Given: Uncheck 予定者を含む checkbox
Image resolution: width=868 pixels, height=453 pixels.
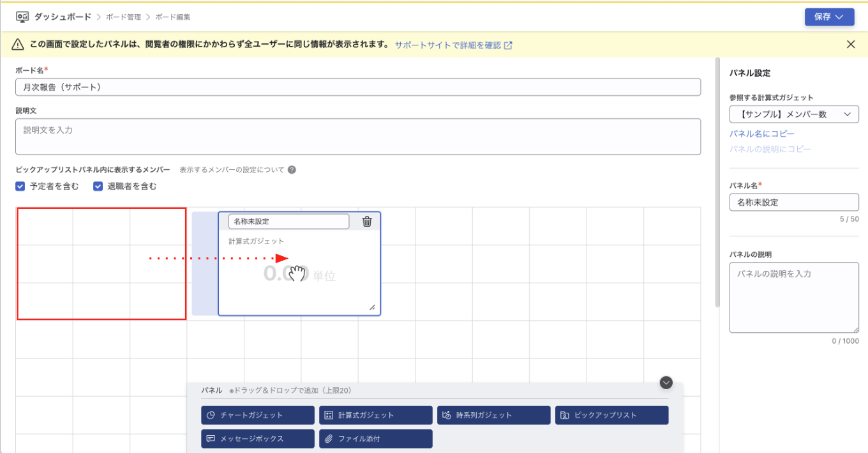Looking at the screenshot, I should point(20,186).
